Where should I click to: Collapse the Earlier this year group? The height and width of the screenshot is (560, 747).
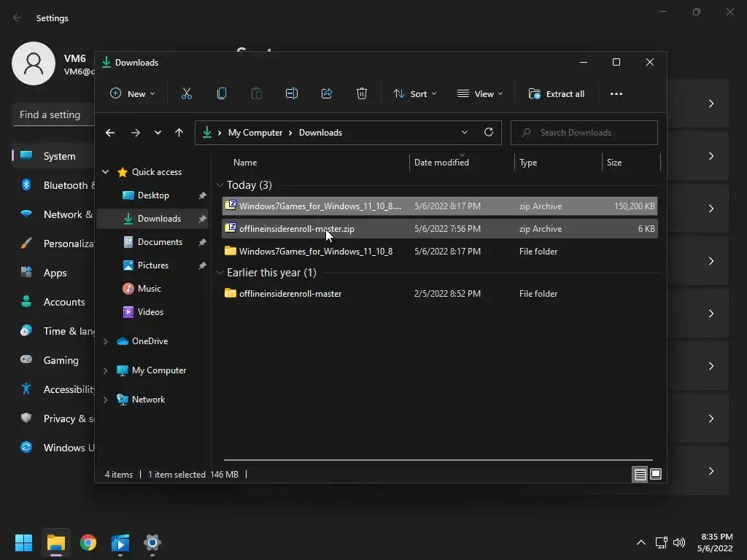220,273
